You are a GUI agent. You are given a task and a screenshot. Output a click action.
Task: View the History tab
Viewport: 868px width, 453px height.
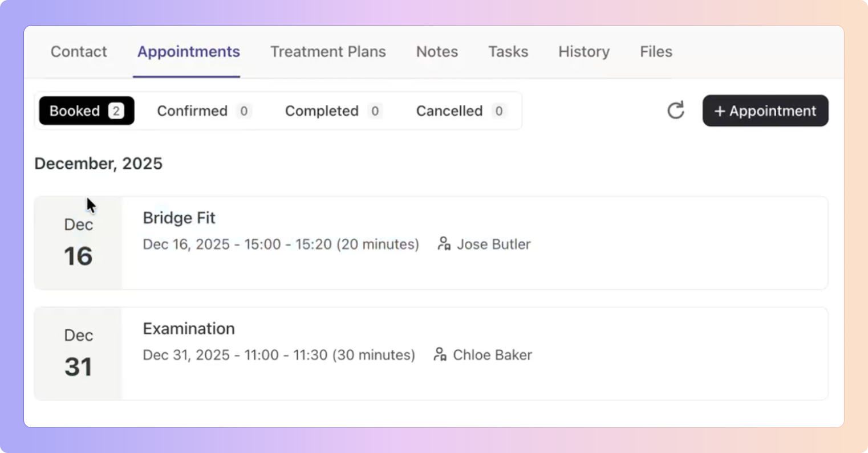(x=584, y=52)
